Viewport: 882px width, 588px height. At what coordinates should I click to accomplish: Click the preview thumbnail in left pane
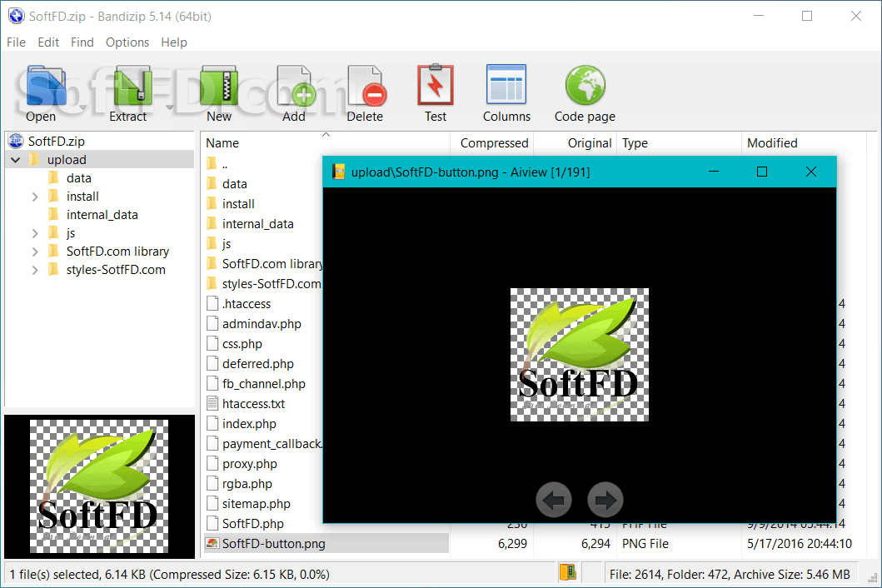click(99, 486)
